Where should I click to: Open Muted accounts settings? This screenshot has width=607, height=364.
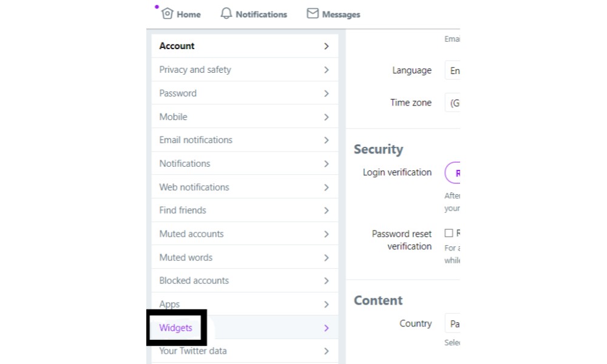click(x=245, y=234)
